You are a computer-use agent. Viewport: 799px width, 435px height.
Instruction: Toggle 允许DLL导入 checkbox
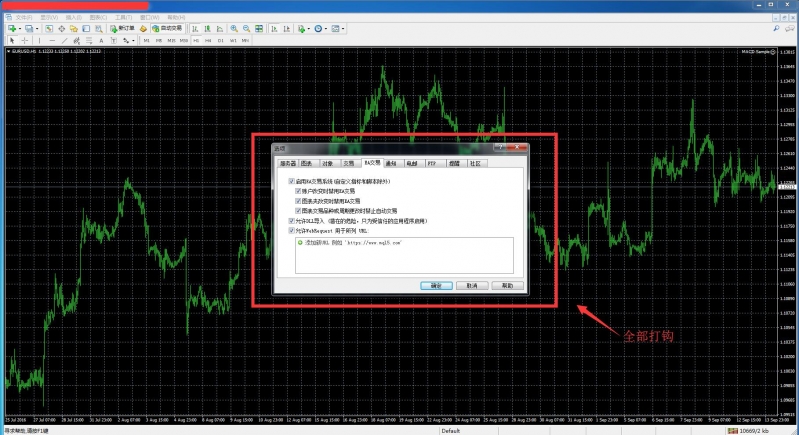(x=291, y=221)
